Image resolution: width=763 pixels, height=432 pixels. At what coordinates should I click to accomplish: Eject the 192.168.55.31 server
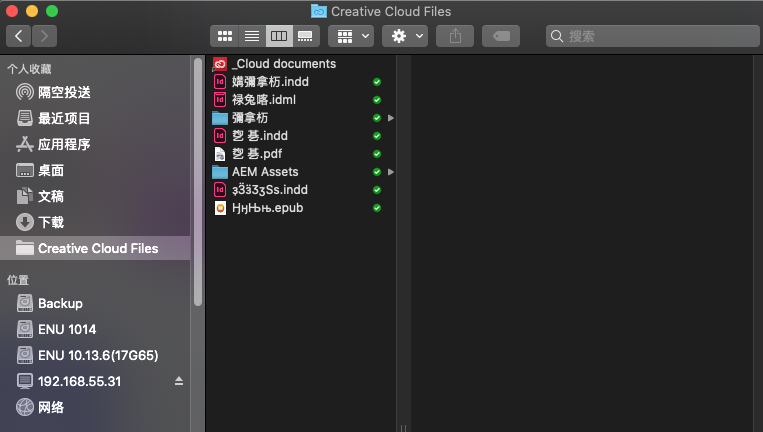(179, 381)
